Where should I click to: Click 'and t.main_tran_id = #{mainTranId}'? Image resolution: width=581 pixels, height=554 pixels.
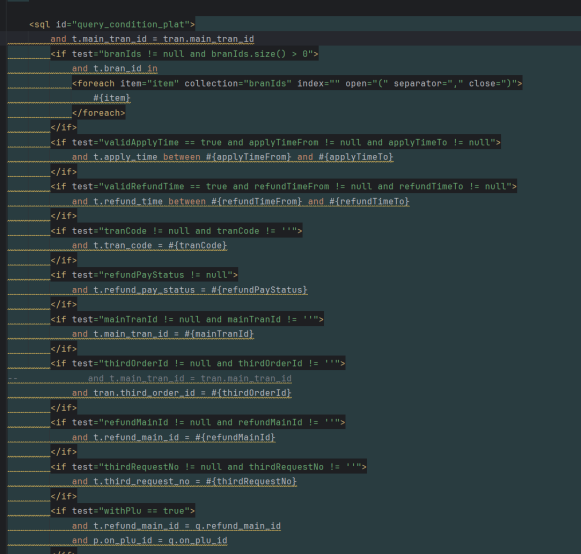pyautogui.click(x=163, y=334)
